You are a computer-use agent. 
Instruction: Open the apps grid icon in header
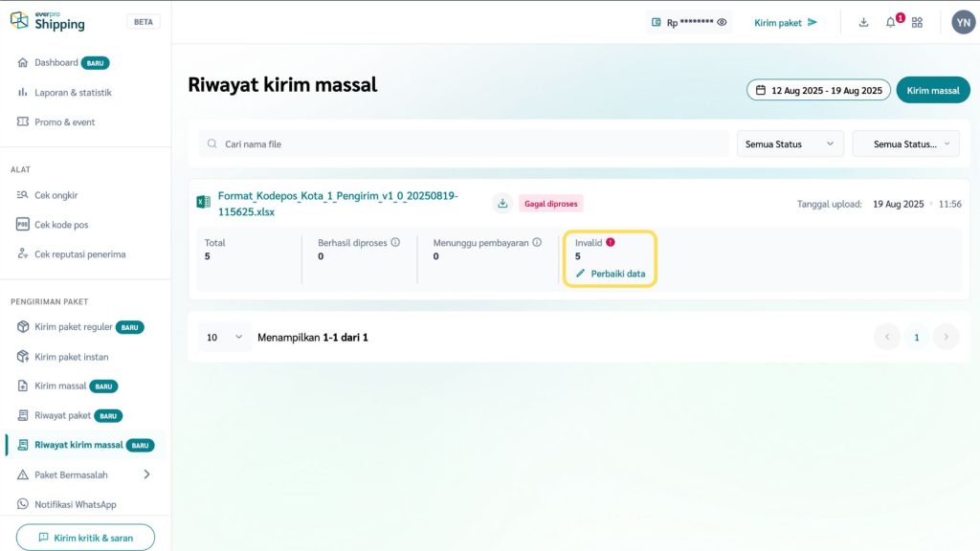[x=917, y=22]
